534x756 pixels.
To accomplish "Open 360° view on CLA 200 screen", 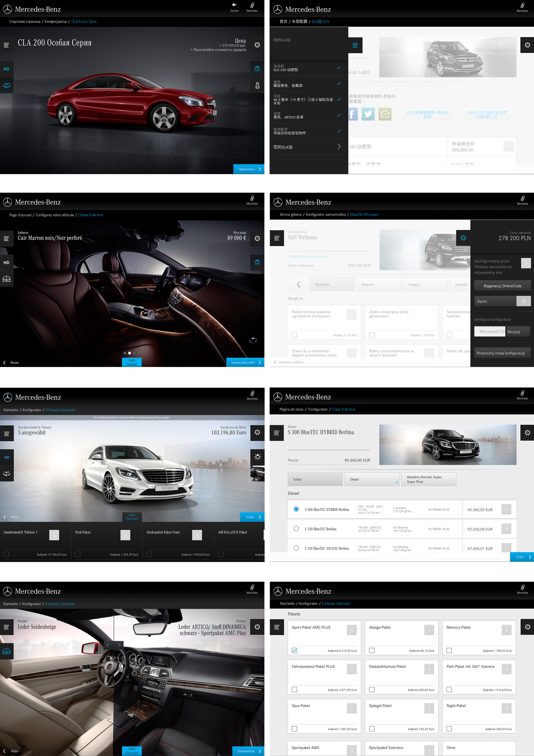I will 7,85.
